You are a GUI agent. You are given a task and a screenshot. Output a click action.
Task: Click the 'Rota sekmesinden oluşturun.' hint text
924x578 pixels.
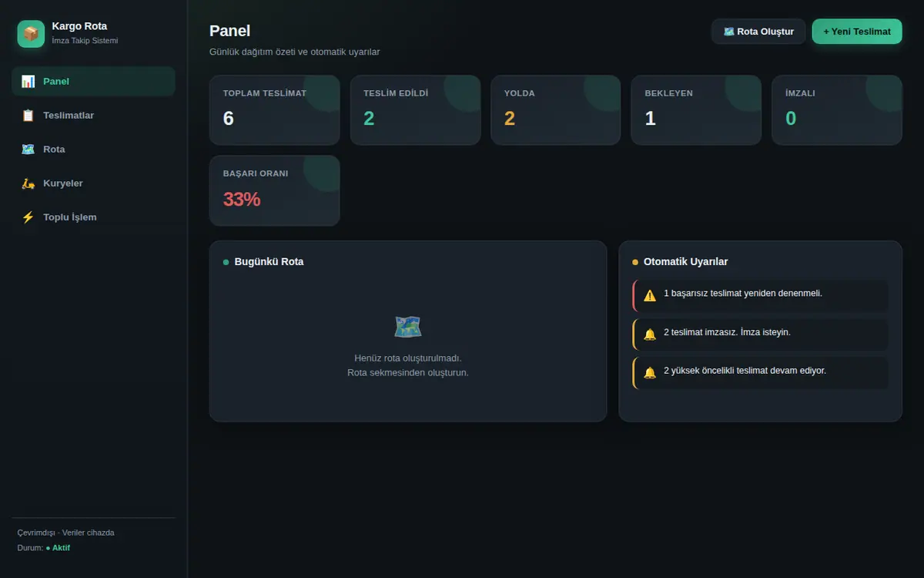pyautogui.click(x=408, y=373)
